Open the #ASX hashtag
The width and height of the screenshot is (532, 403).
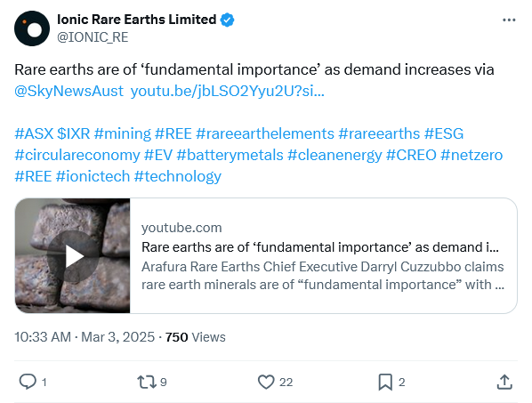pyautogui.click(x=34, y=133)
